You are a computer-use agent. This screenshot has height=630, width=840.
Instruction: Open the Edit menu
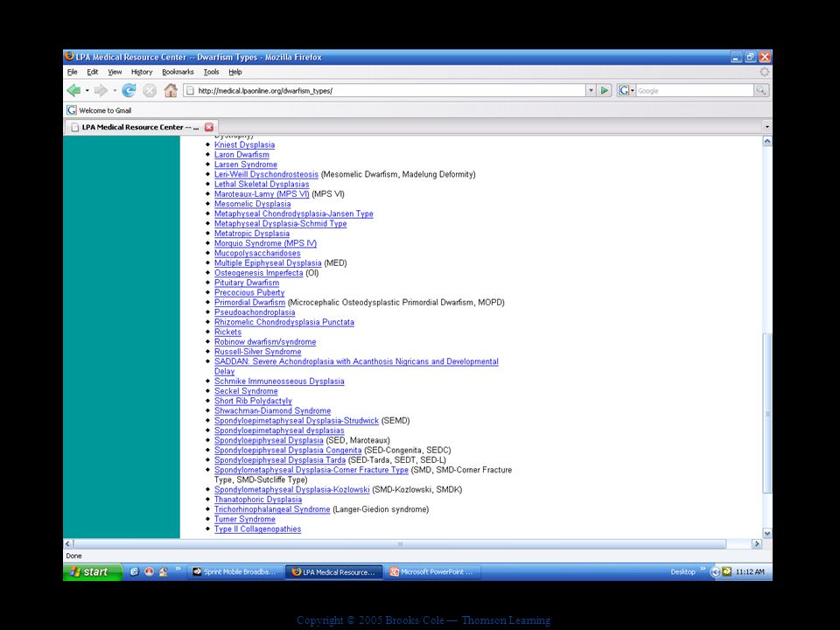[93, 72]
